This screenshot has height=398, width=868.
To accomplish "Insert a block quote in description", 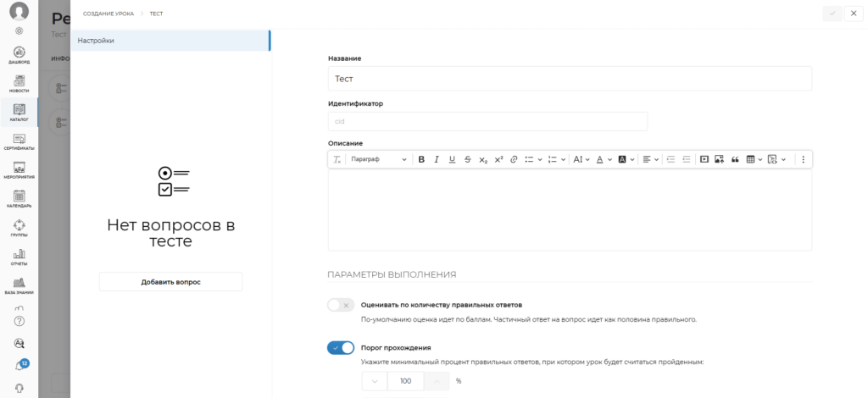I will pyautogui.click(x=735, y=159).
